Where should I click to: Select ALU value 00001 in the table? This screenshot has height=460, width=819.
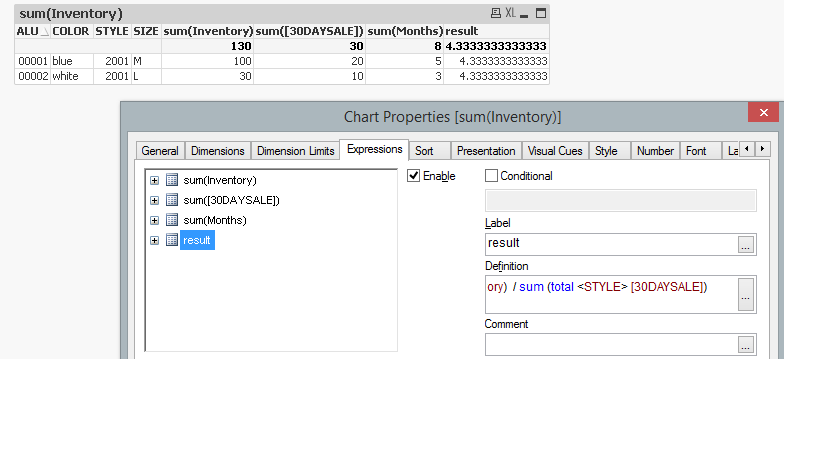32,61
